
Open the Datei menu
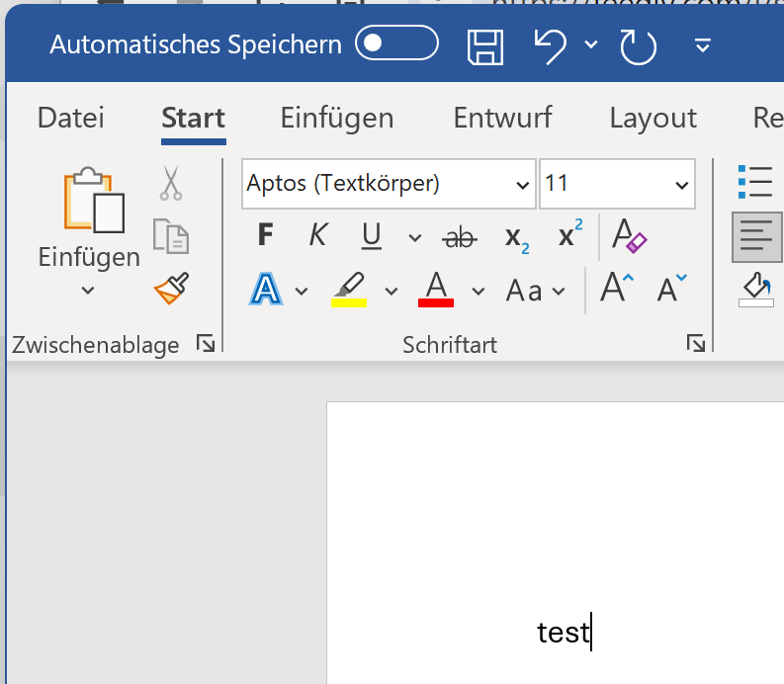[x=70, y=118]
